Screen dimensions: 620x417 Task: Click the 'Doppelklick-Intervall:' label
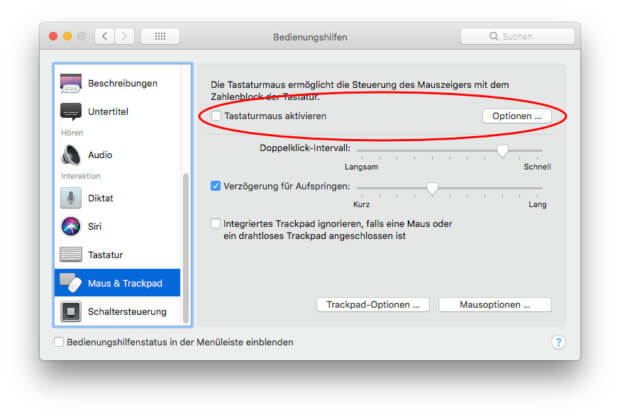[305, 148]
